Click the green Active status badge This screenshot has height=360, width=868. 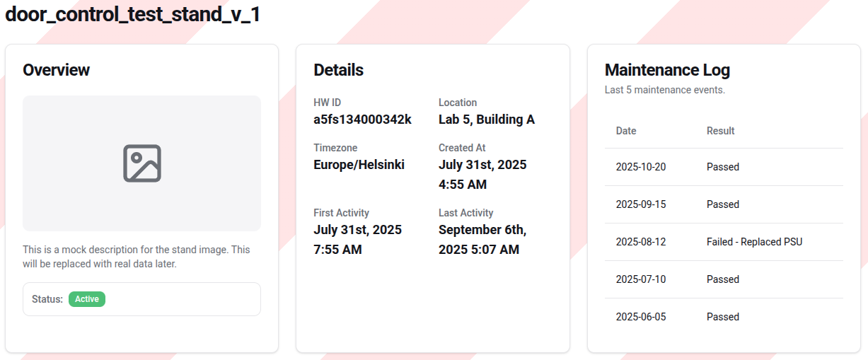87,299
